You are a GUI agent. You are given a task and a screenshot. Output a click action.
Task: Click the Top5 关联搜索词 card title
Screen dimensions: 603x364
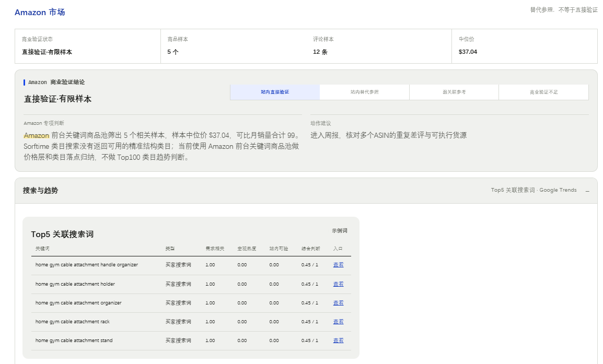point(62,234)
